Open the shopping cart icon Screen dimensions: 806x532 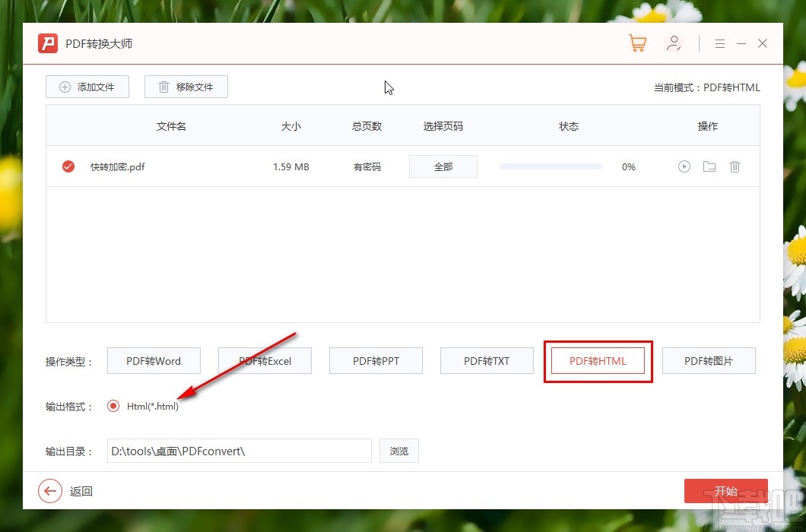tap(637, 43)
